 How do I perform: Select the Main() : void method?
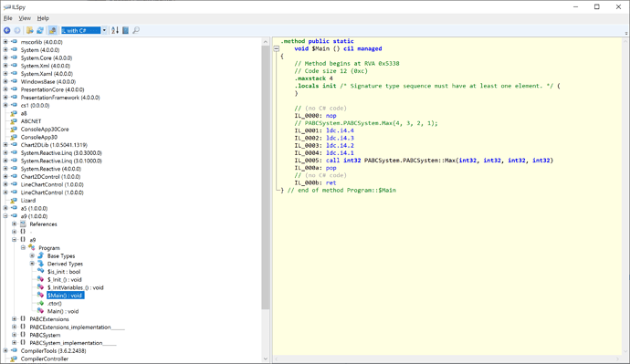tap(63, 311)
